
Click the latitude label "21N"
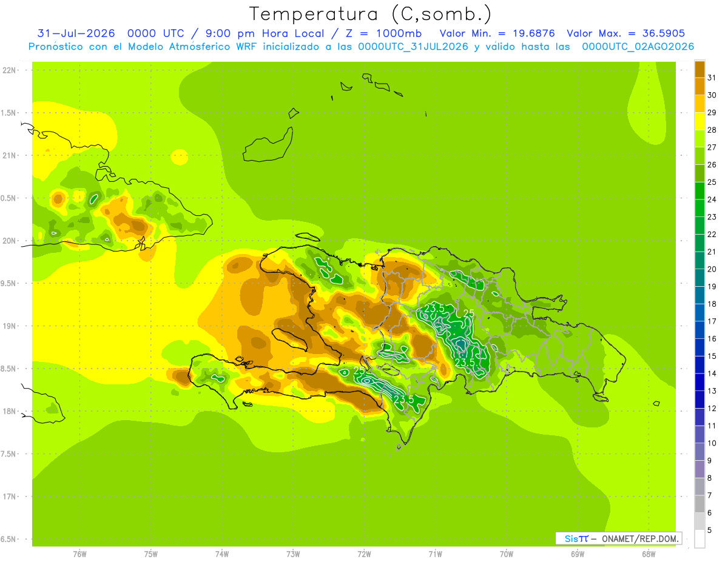pos(8,156)
